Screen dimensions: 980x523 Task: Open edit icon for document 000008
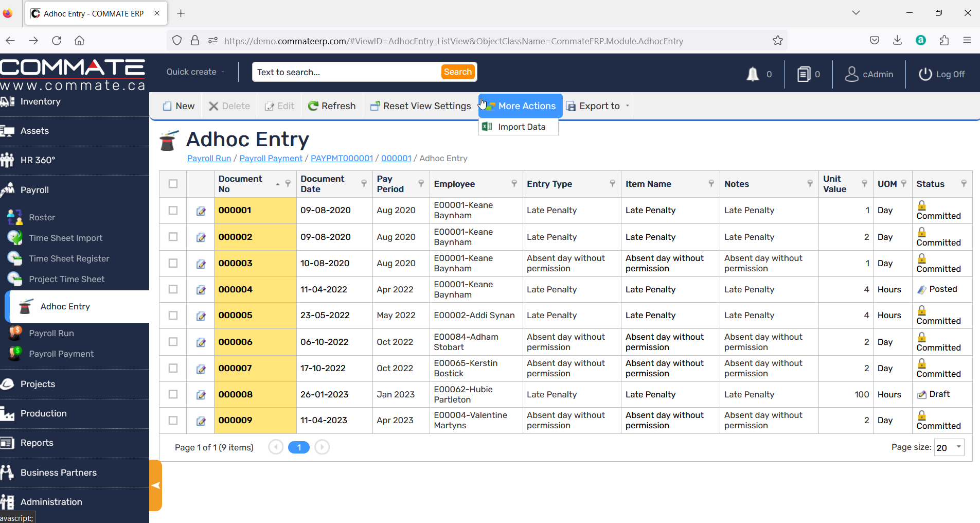201,395
